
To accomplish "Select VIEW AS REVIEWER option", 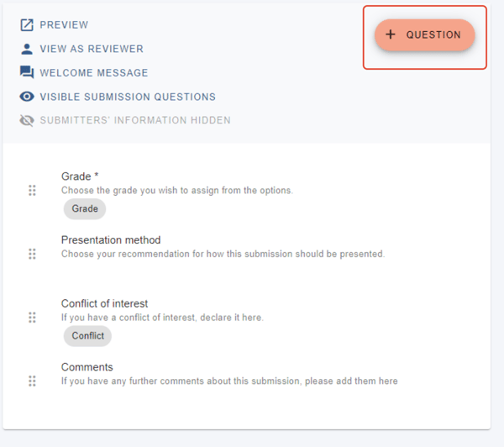I will [92, 49].
